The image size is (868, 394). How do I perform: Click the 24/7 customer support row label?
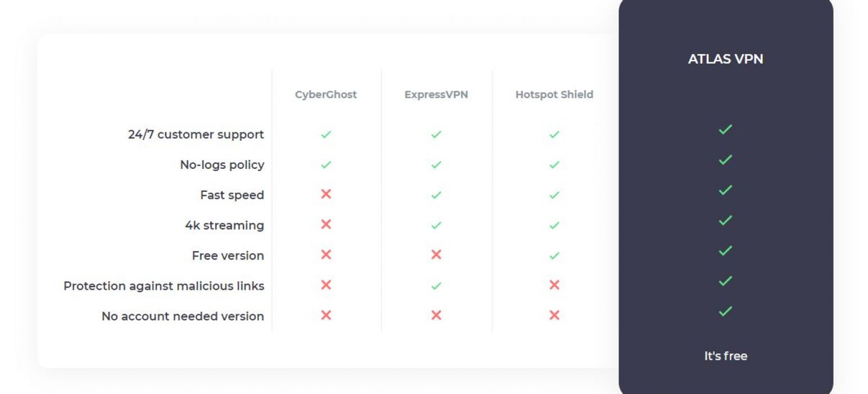pyautogui.click(x=196, y=135)
